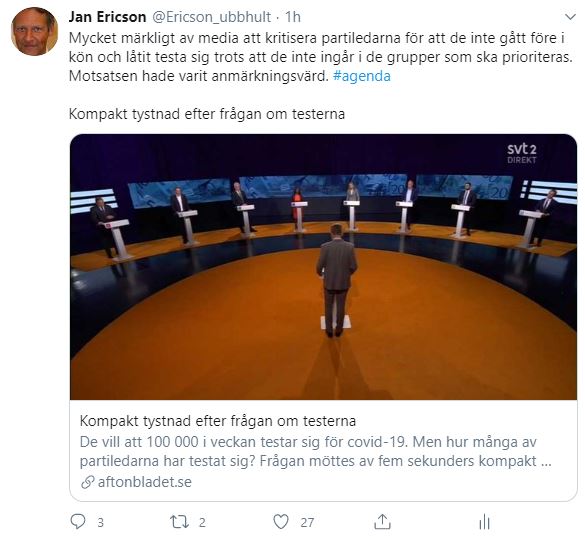Screen dimensions: 585x538
Task: Open the #agenda hashtag link
Action: 362,76
